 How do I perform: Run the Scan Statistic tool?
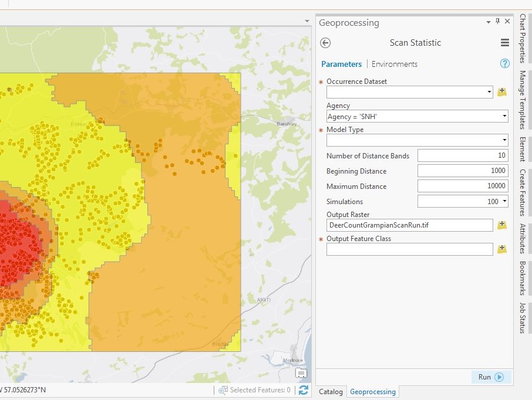(x=491, y=377)
